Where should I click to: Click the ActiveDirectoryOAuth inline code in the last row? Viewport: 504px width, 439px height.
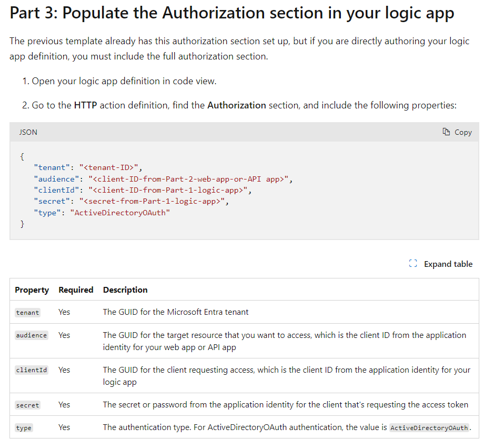tap(430, 428)
